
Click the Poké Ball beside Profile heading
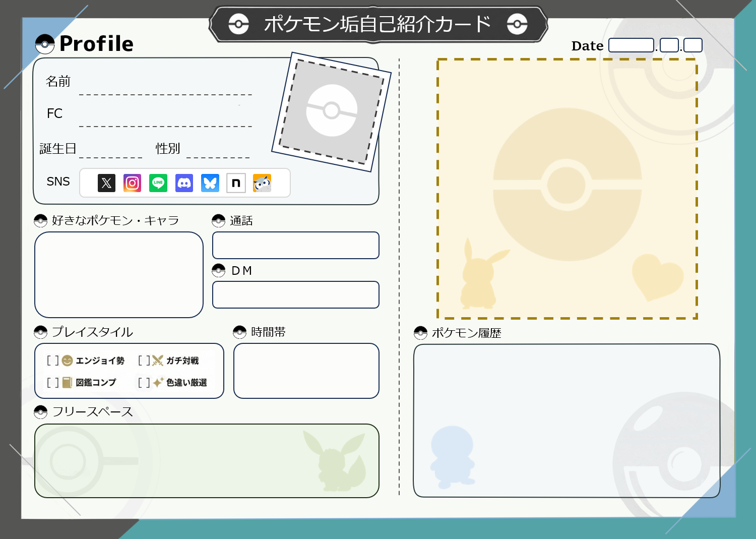tap(45, 44)
